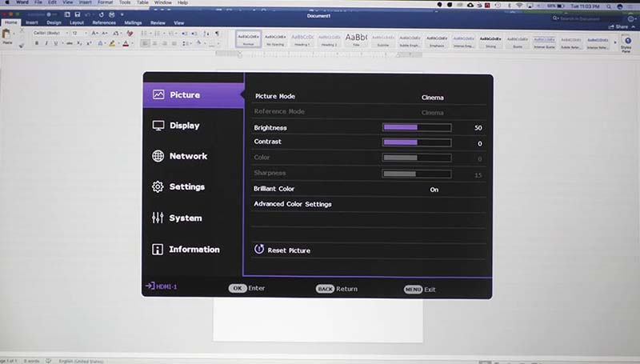Open the Display monitor icon section
The width and height of the screenshot is (640, 364).
(158, 126)
